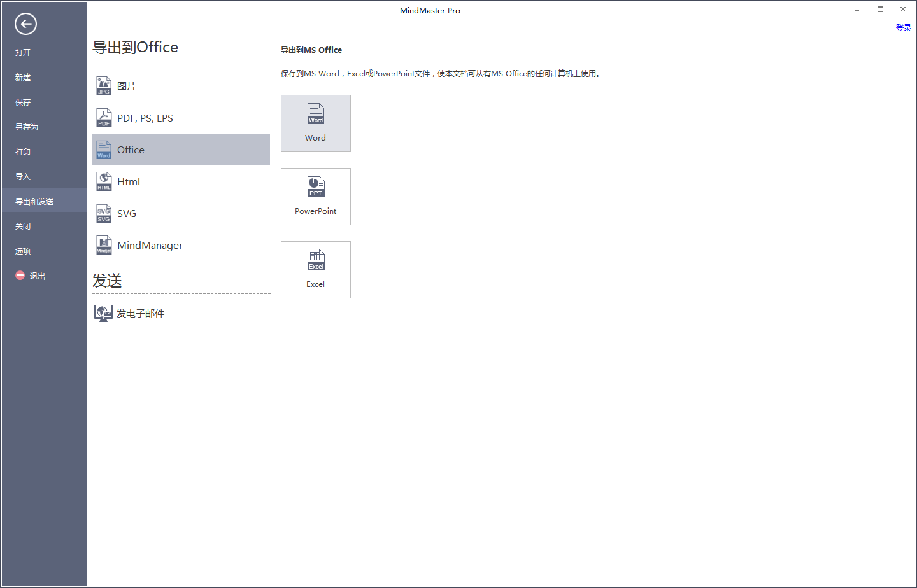Click the red exit icon
The image size is (917, 588).
click(20, 276)
